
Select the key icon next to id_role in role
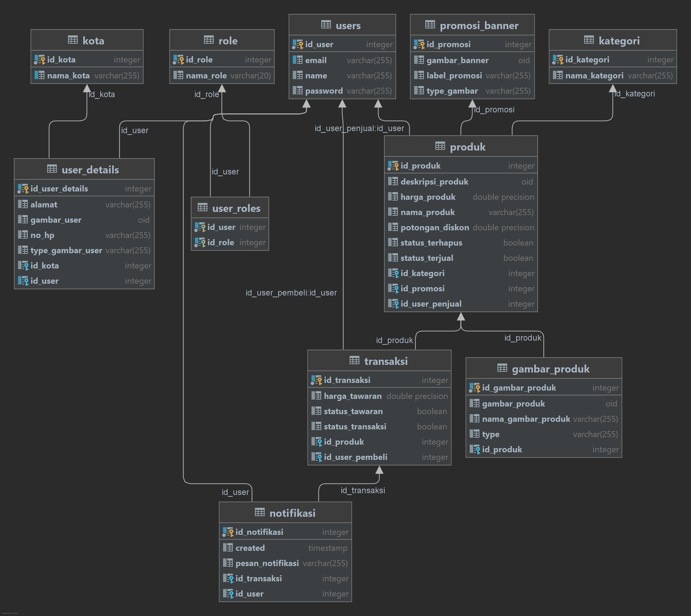tap(179, 60)
